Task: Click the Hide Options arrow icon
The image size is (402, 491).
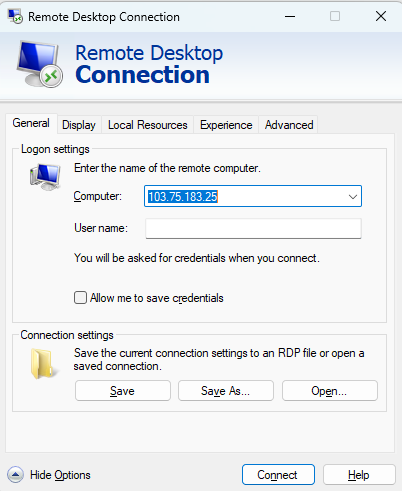Action: [x=15, y=474]
